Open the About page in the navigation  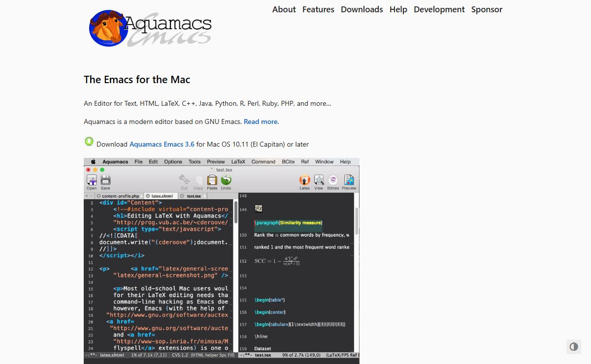click(284, 9)
